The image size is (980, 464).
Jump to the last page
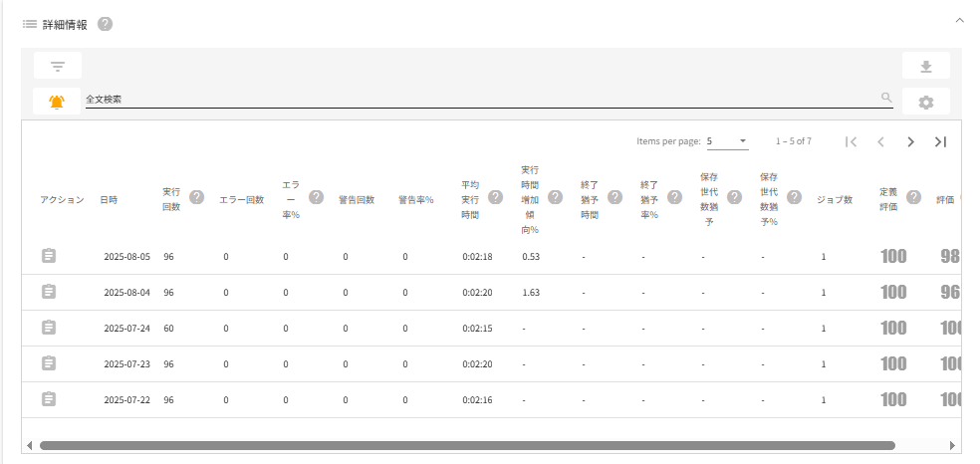click(940, 141)
